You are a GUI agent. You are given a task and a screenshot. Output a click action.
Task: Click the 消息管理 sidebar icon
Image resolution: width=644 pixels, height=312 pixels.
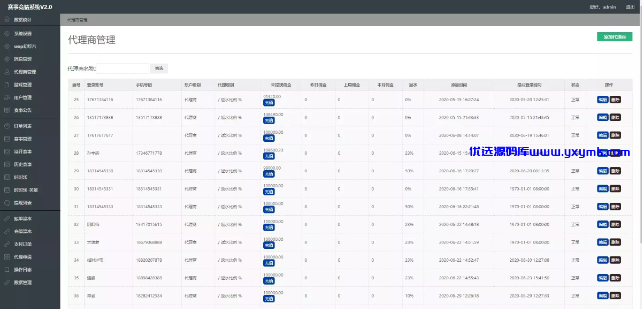7,59
